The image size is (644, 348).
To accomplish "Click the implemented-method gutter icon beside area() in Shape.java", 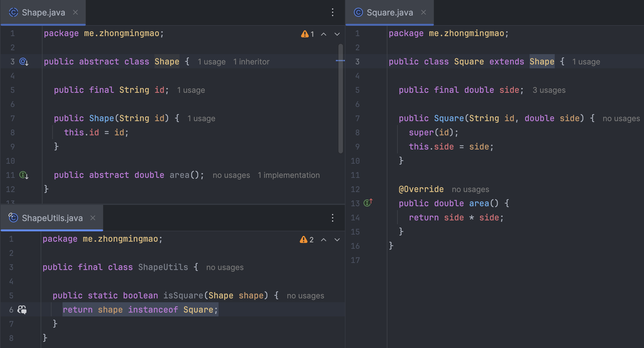I will [24, 175].
